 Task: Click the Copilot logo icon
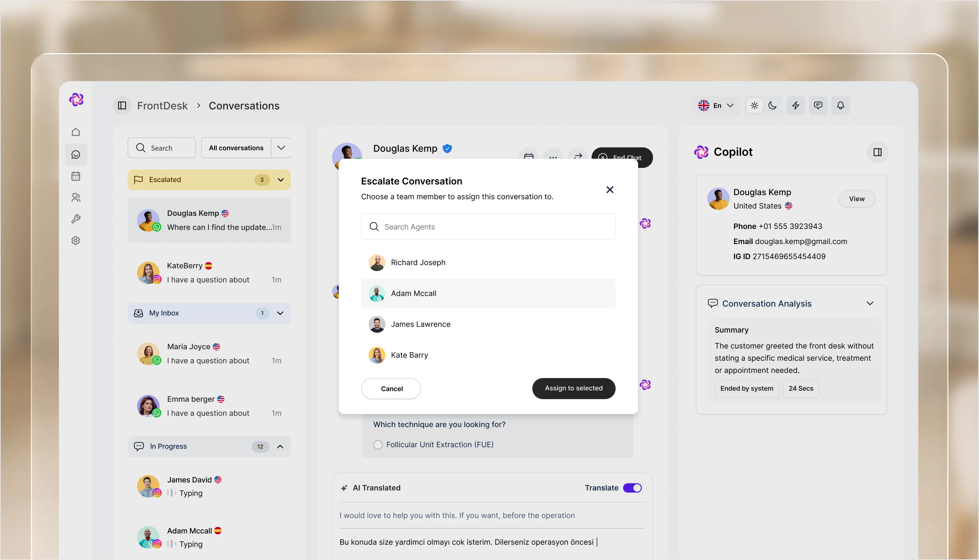tap(701, 152)
